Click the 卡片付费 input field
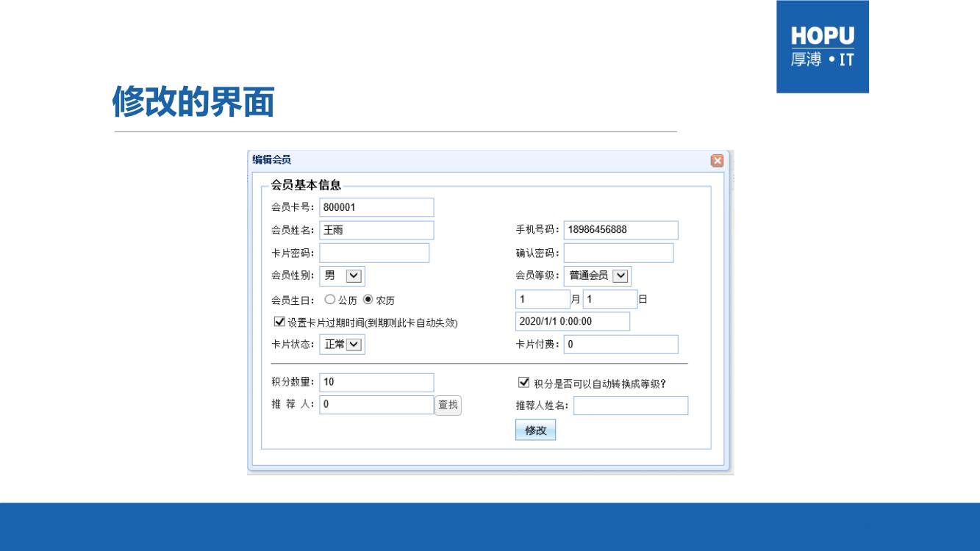980x551 pixels. (x=620, y=344)
